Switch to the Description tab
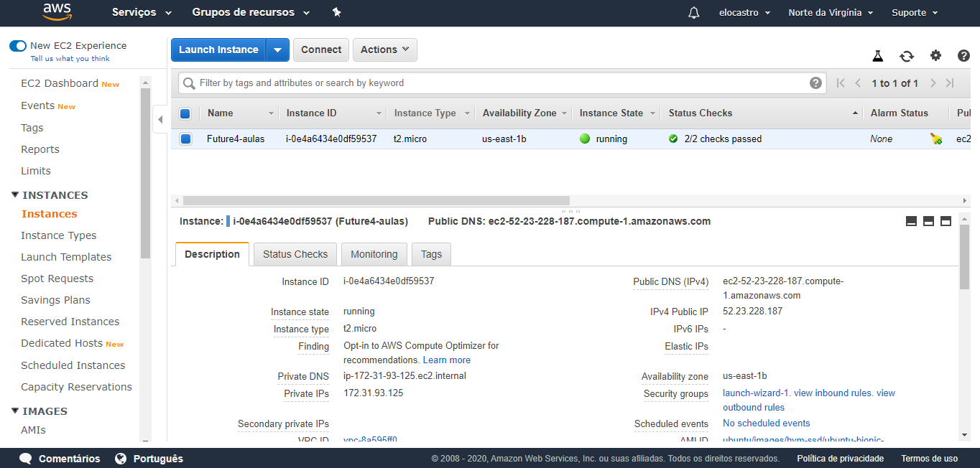 212,254
